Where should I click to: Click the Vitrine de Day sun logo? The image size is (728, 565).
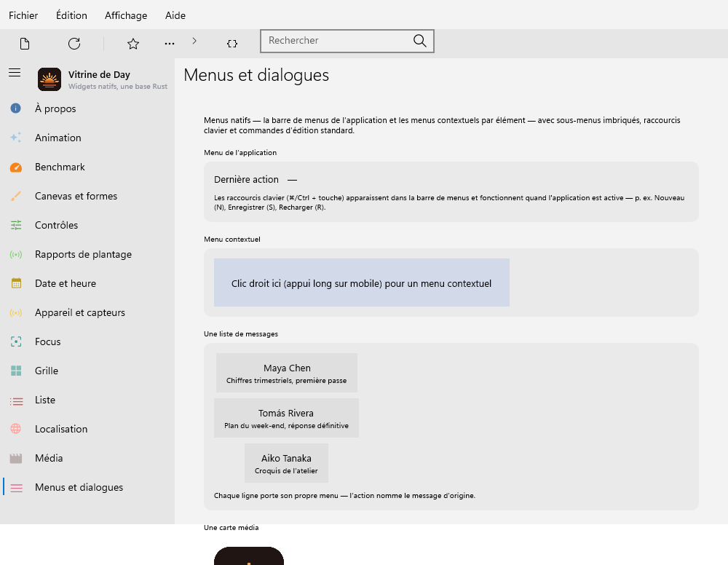click(50, 79)
